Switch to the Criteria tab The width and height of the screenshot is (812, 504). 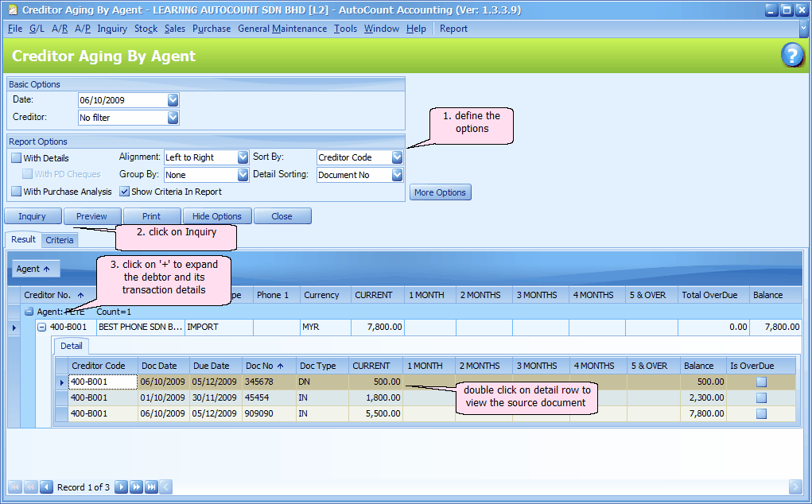59,239
